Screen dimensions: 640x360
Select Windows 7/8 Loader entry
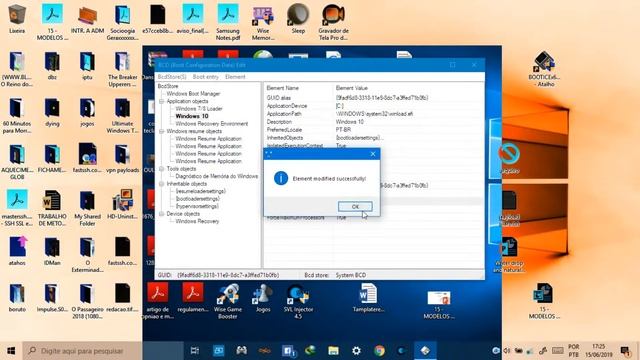point(199,109)
